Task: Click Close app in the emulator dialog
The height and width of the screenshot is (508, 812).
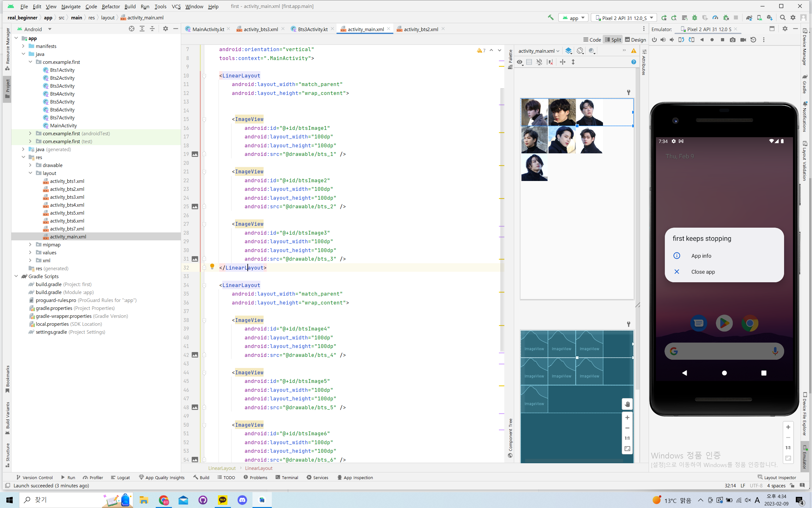Action: click(703, 272)
